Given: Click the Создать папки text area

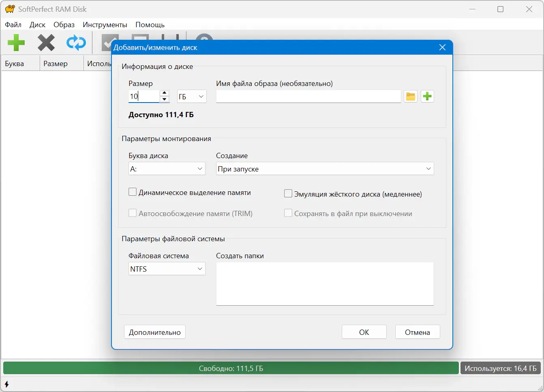Looking at the screenshot, I should pos(325,284).
